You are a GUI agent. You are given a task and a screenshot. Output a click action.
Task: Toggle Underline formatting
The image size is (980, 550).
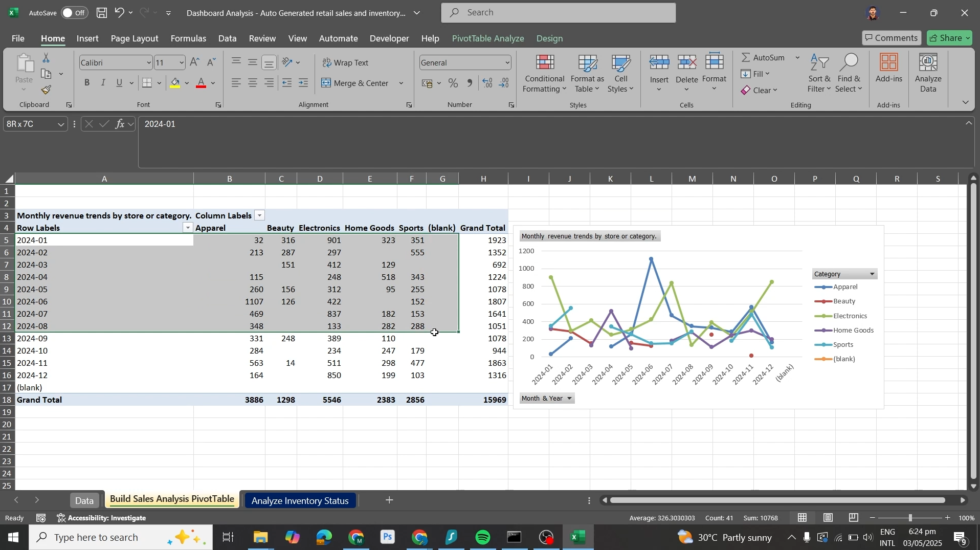[x=120, y=83]
